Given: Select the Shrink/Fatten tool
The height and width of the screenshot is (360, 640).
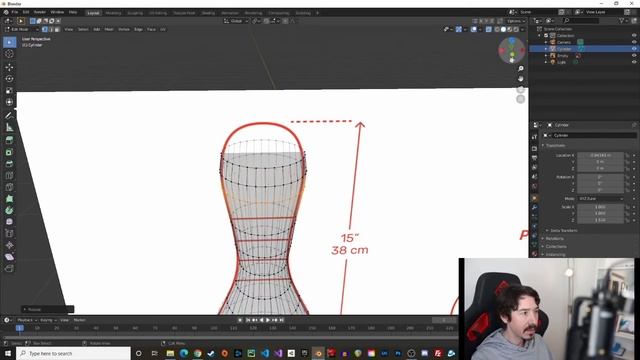Looking at the screenshot, I should click(9, 245).
